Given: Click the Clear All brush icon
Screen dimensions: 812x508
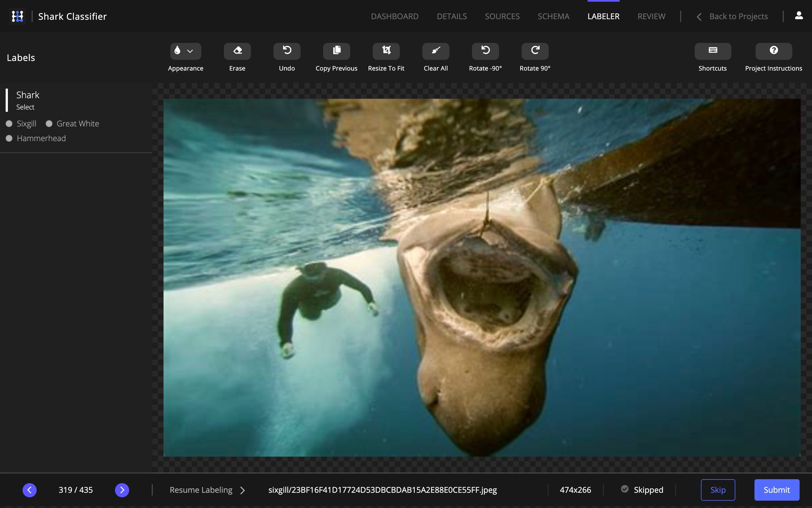Looking at the screenshot, I should coord(436,51).
